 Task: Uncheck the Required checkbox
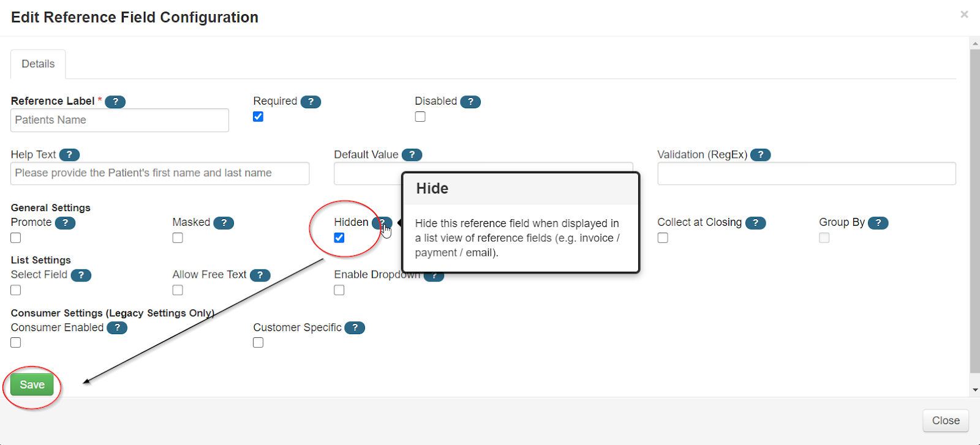pyautogui.click(x=258, y=117)
